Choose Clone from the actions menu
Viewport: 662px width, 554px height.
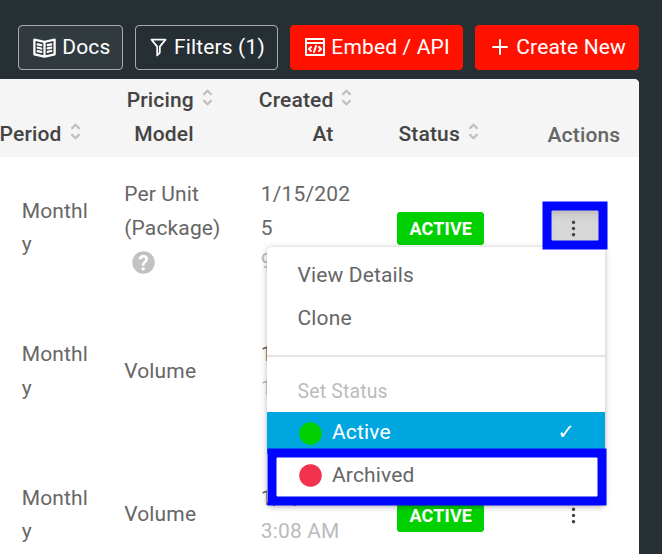324,318
